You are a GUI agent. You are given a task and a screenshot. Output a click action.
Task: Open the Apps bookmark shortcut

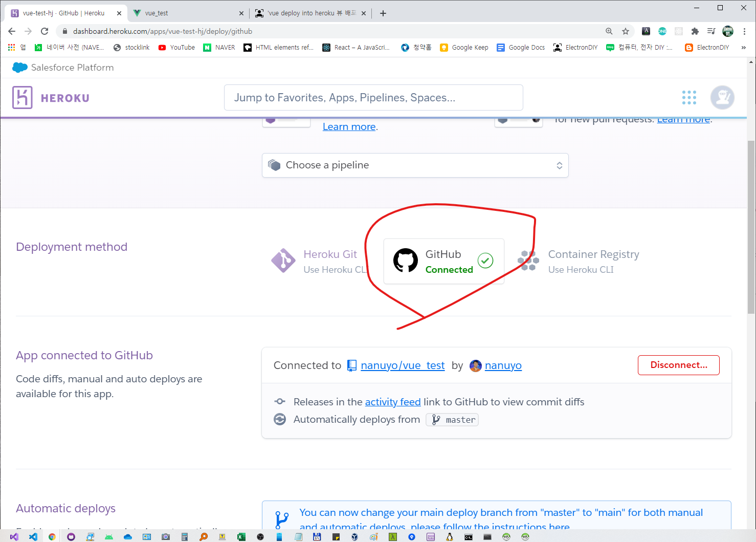point(16,48)
